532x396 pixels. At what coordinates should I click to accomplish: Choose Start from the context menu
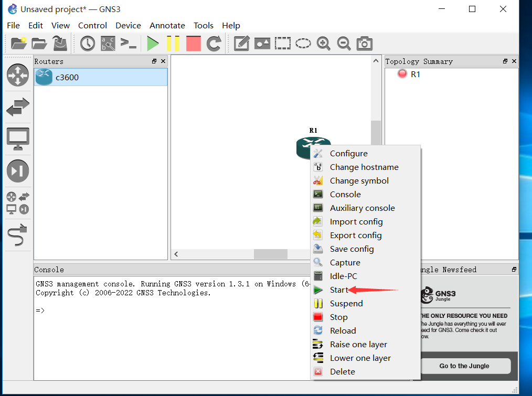coord(365,290)
